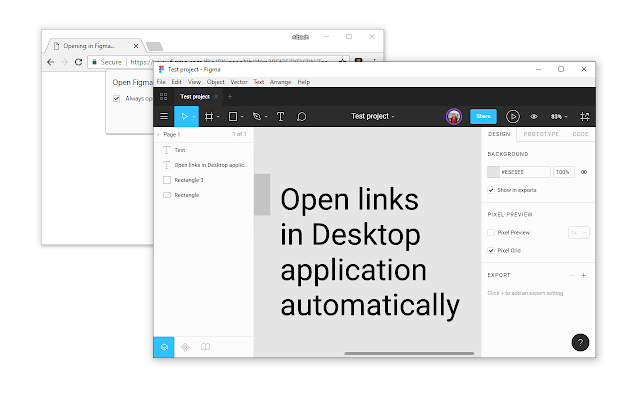
Task: Open view settings eye icon in toolbar
Action: (534, 117)
